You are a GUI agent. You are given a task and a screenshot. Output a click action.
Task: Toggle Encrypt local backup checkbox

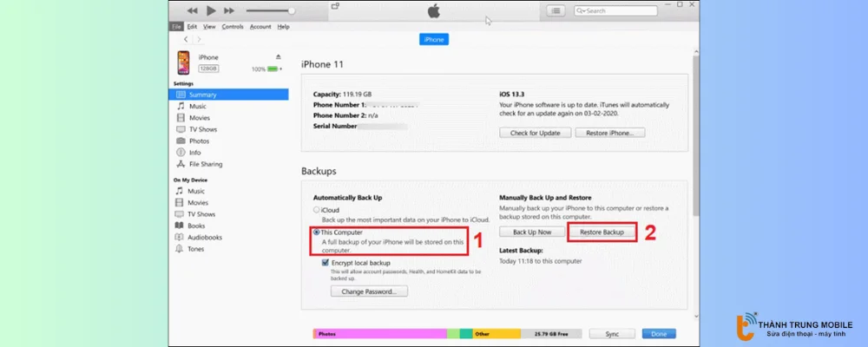pyautogui.click(x=325, y=264)
